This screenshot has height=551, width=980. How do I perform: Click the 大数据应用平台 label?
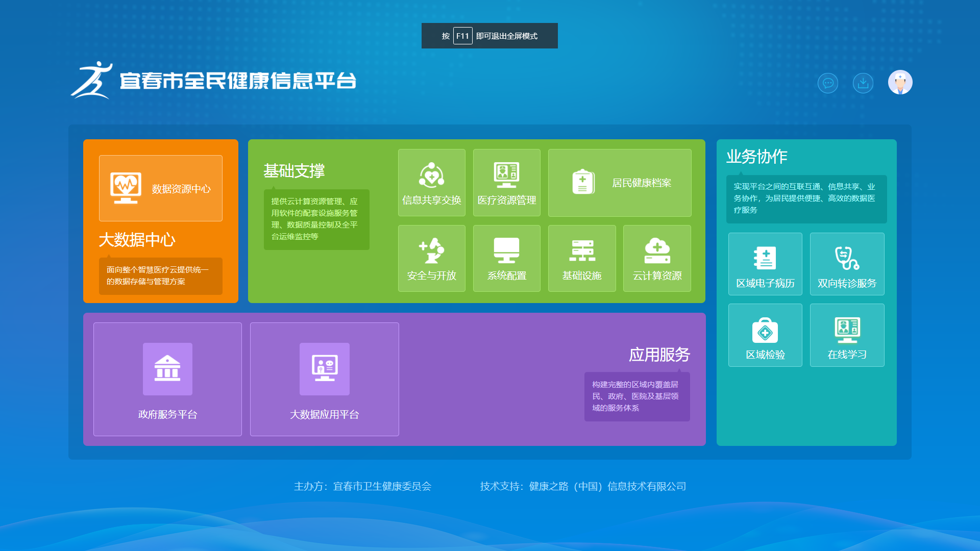click(325, 415)
